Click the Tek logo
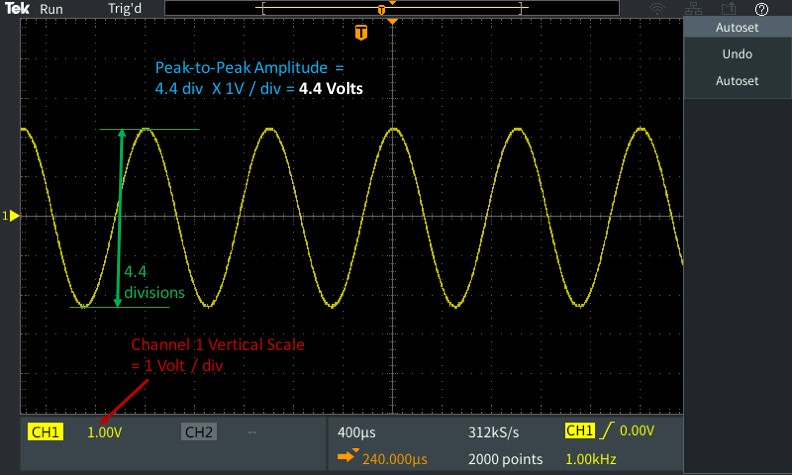Image resolution: width=792 pixels, height=475 pixels. point(15,8)
